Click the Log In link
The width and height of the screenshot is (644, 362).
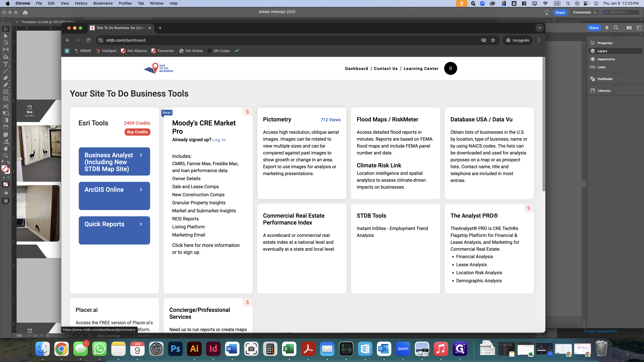coord(219,140)
